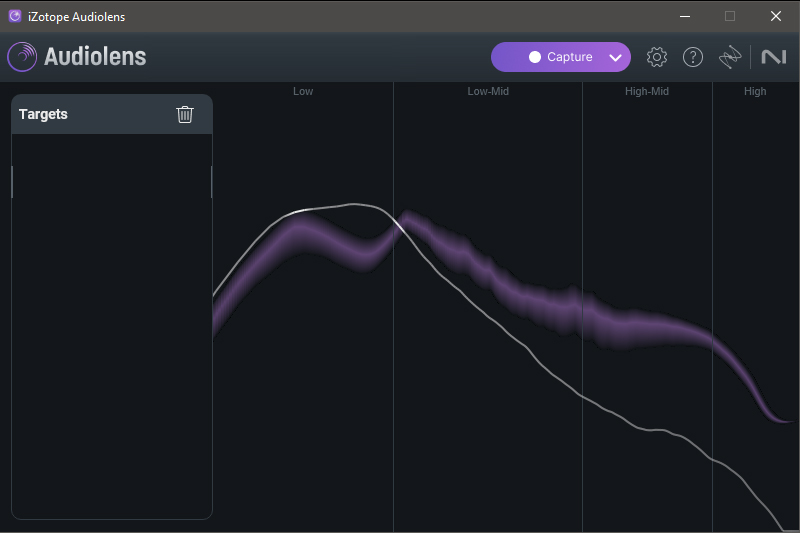Click the Audiolens spiral logo
Viewport: 800px width, 533px height.
click(x=23, y=57)
